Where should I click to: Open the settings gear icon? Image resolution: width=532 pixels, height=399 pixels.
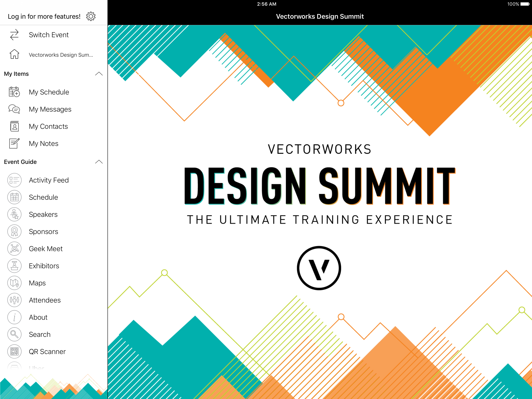[x=91, y=16]
